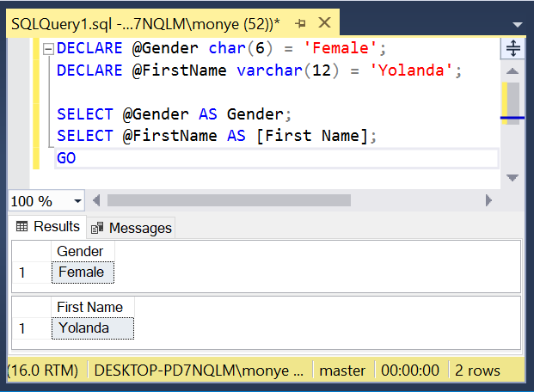
Task: Click the horizontal scrollbar left arrow
Action: [x=96, y=200]
